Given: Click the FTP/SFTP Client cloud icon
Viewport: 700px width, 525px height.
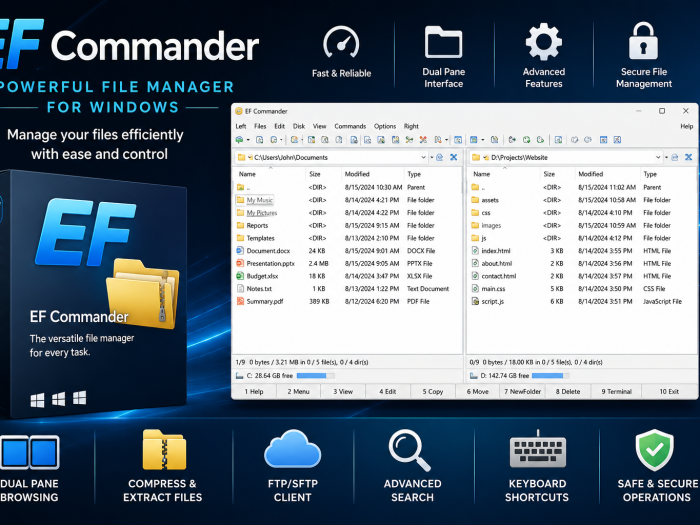Looking at the screenshot, I should click(x=292, y=449).
